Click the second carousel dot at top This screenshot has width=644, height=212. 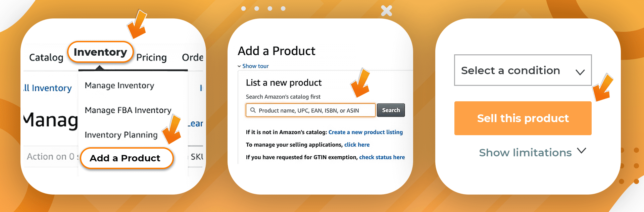point(256,8)
